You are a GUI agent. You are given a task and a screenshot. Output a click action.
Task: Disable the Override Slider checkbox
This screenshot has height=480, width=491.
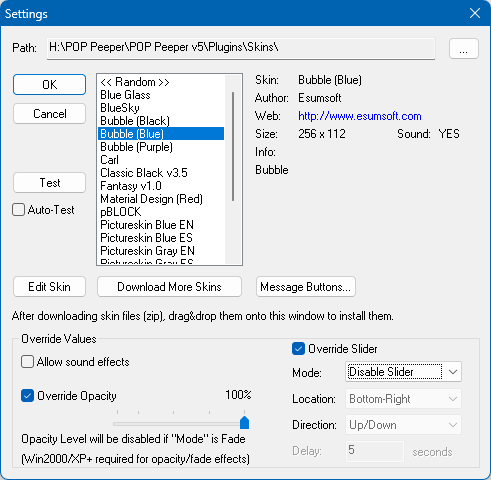click(298, 349)
